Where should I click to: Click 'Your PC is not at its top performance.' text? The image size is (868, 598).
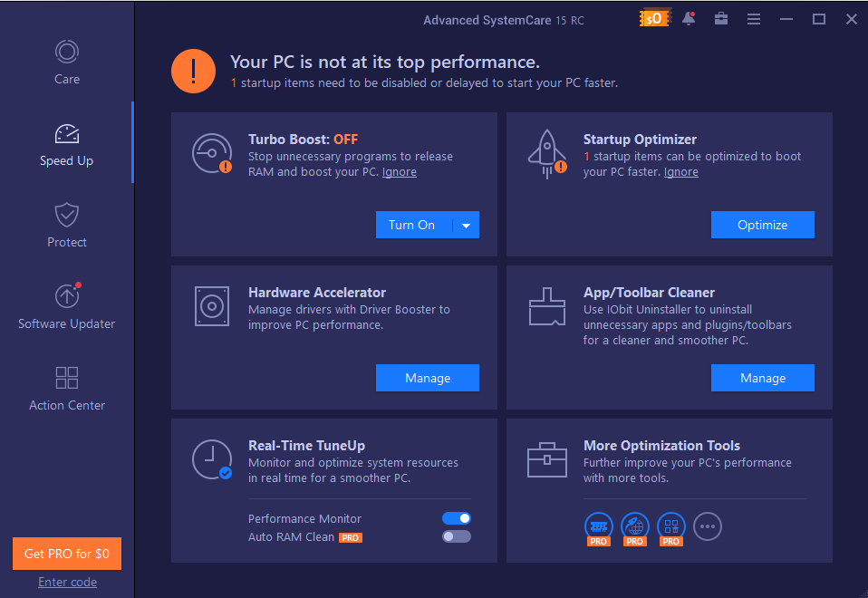(x=385, y=62)
